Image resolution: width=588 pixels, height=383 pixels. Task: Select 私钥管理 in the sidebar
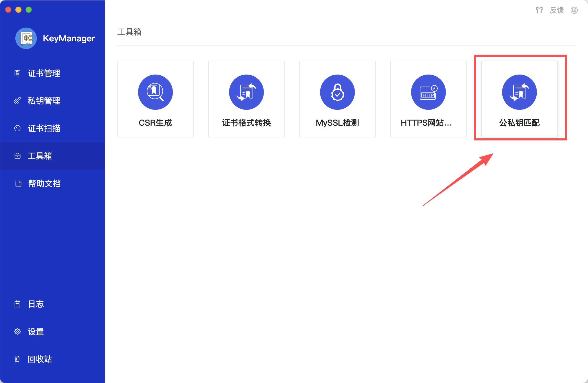(x=44, y=101)
